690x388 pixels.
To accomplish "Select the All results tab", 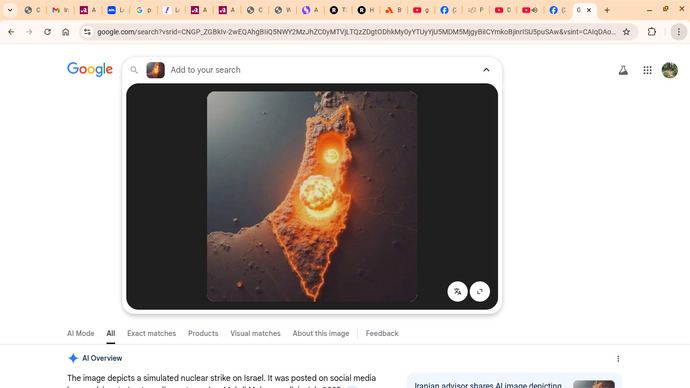I will [111, 333].
